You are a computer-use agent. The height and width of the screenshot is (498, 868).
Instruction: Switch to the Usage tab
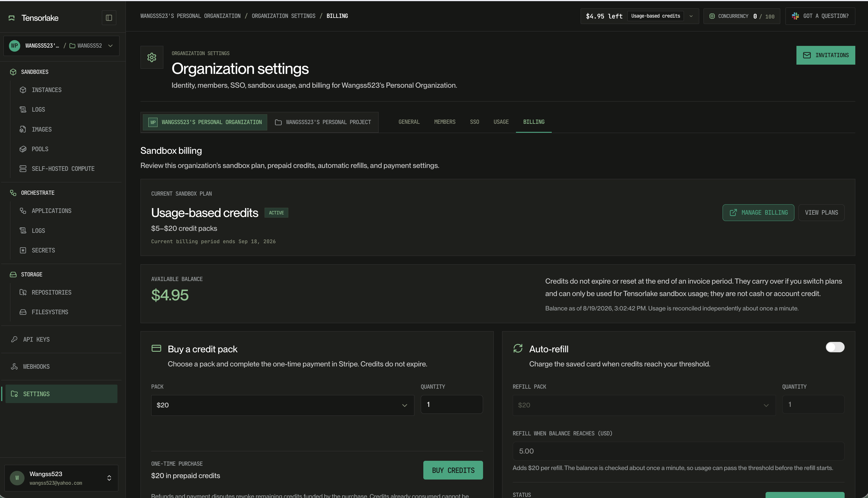[x=501, y=122]
